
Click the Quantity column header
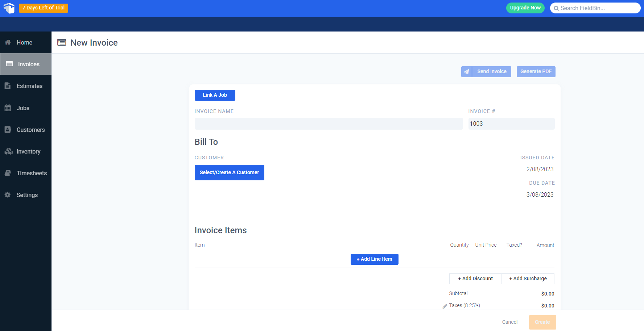click(459, 245)
